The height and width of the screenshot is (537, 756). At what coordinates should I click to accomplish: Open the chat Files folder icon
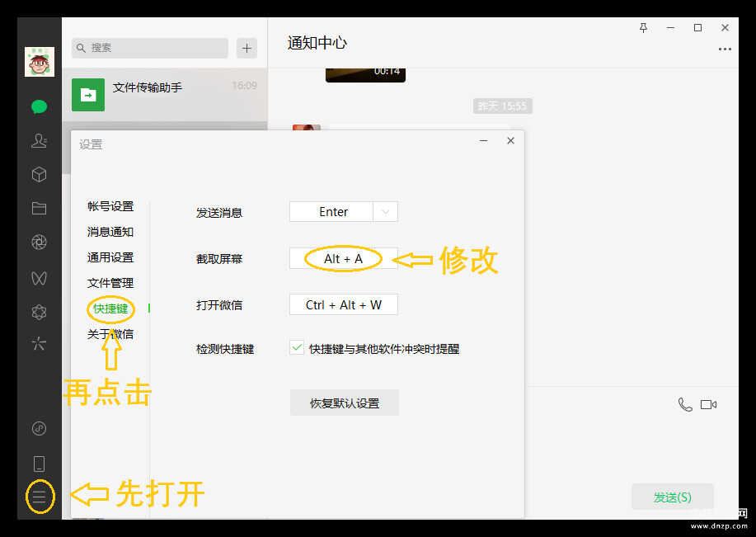(x=39, y=208)
